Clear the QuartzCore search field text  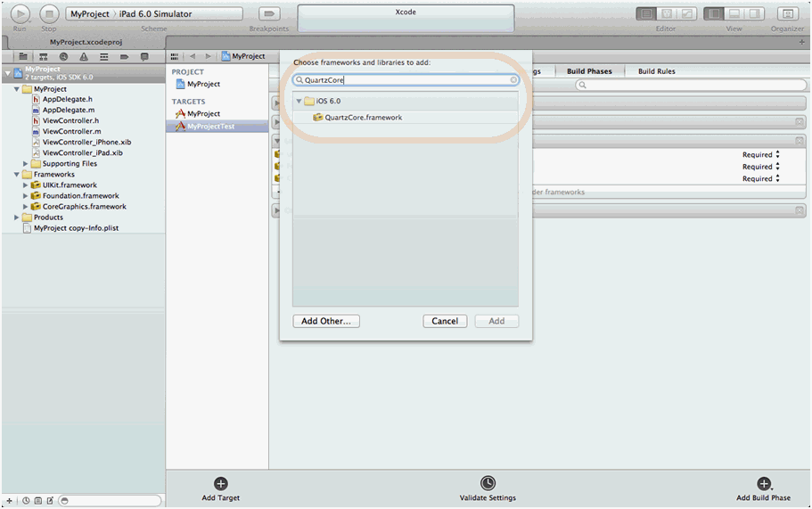(513, 80)
